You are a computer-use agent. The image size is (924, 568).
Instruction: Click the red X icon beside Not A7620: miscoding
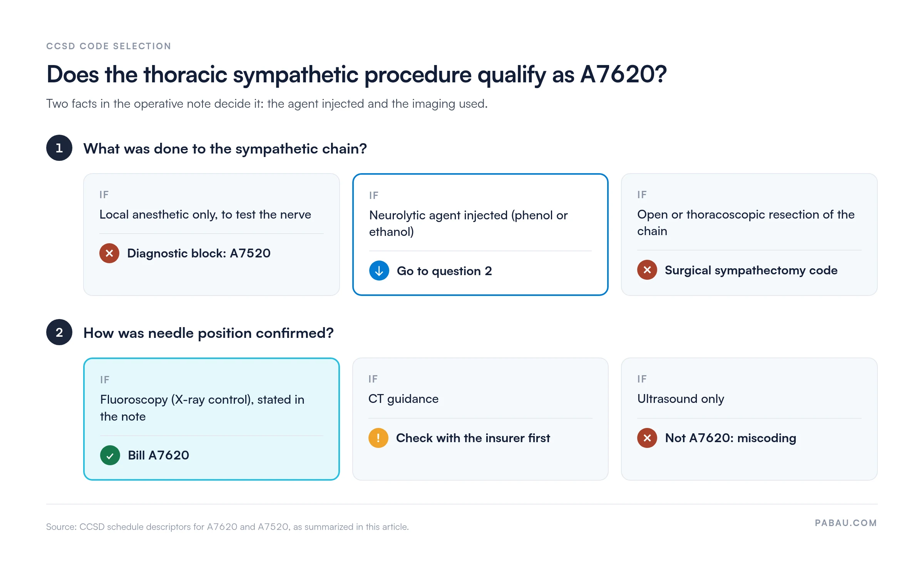[647, 438]
